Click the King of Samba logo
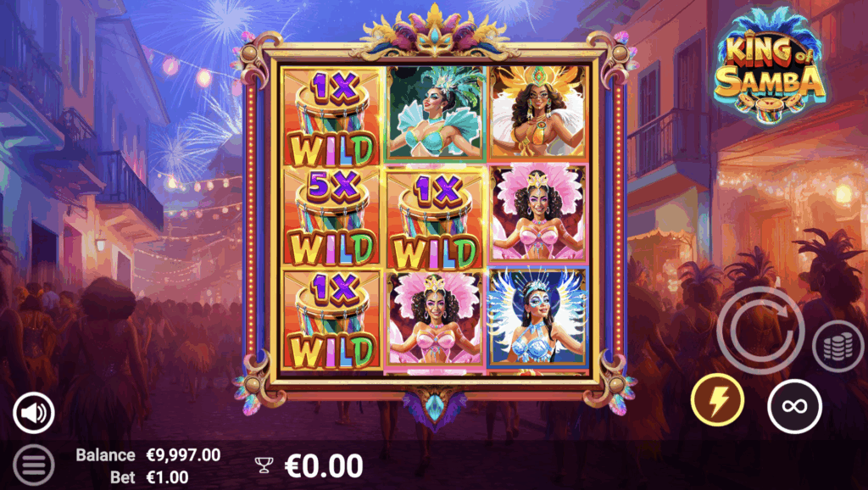868x490 pixels. point(770,65)
